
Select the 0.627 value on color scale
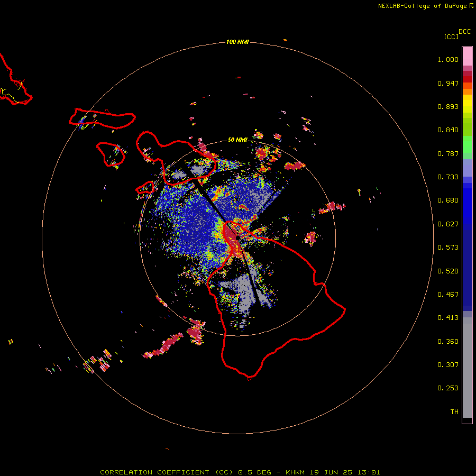point(448,224)
